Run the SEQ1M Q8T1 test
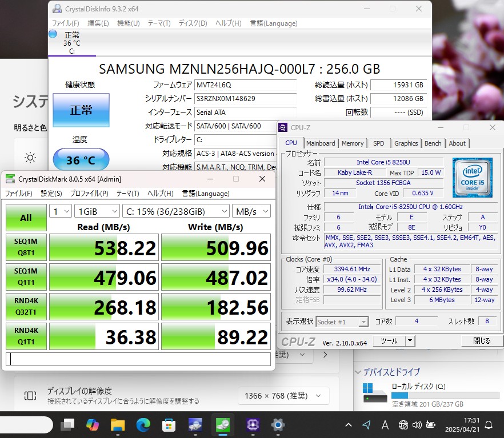Viewport: 504px width, 438px height. pos(26,247)
